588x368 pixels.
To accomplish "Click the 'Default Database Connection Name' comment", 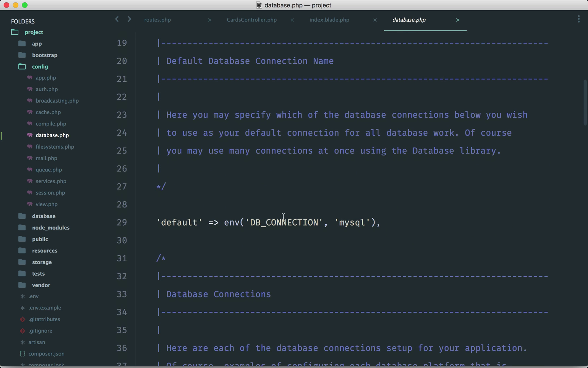I will pyautogui.click(x=250, y=61).
